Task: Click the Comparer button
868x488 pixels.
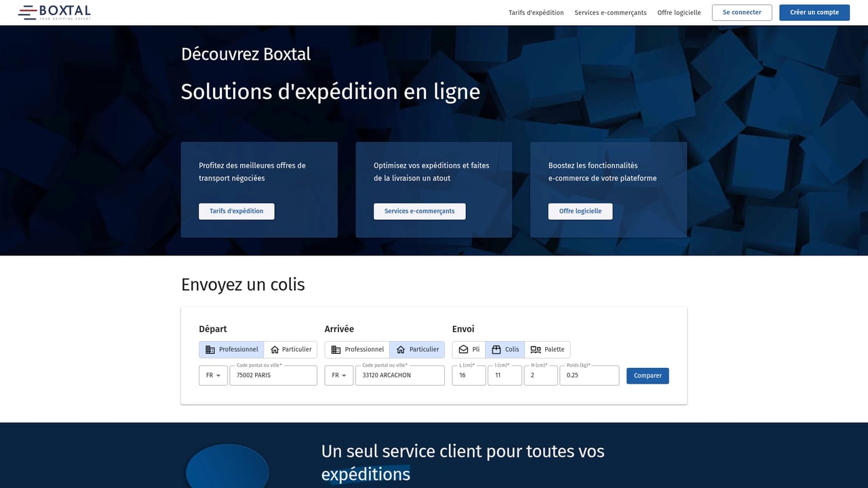Action: tap(647, 375)
